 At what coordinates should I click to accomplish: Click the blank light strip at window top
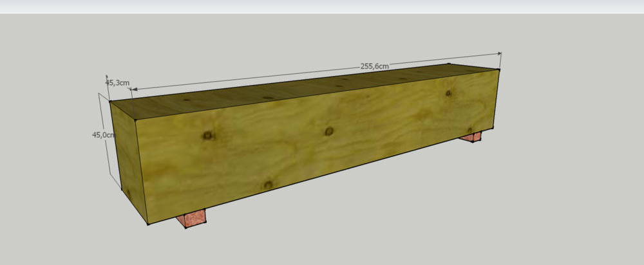322,6
